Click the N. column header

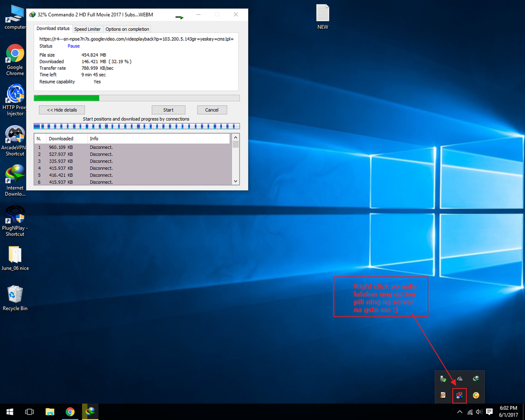pyautogui.click(x=40, y=138)
